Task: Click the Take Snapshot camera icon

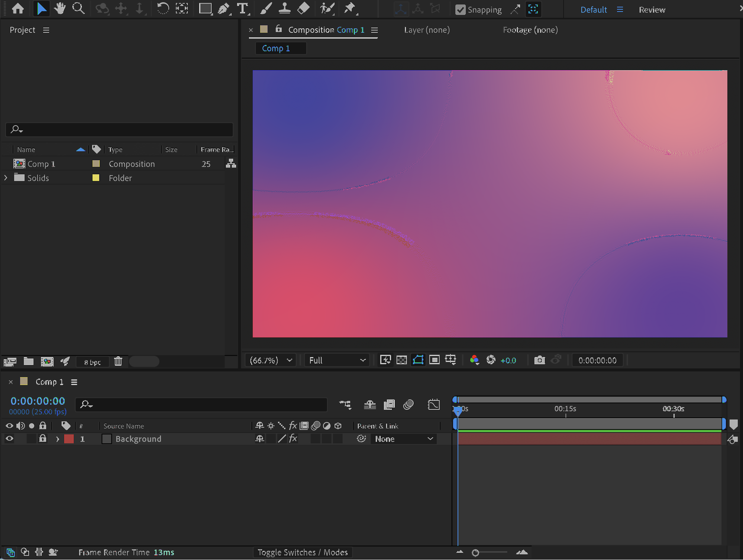Action: pyautogui.click(x=539, y=360)
